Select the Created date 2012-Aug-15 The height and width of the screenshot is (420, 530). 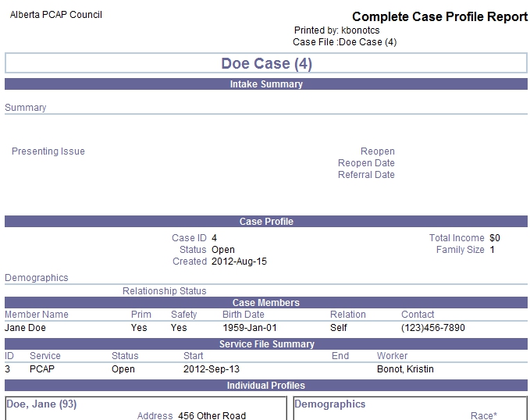[239, 262]
